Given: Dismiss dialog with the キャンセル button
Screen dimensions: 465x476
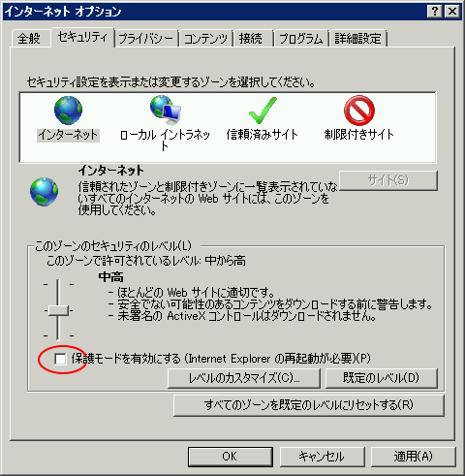Looking at the screenshot, I should pos(322,457).
